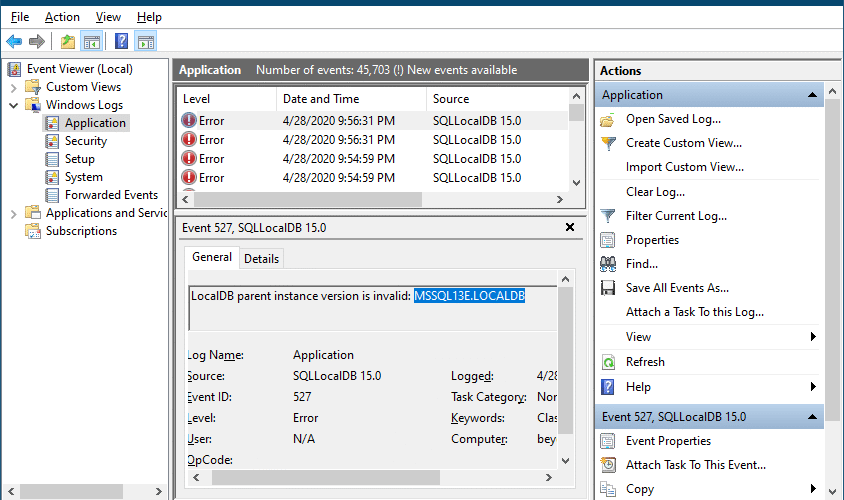Click the Save All Events floppy icon

(608, 288)
